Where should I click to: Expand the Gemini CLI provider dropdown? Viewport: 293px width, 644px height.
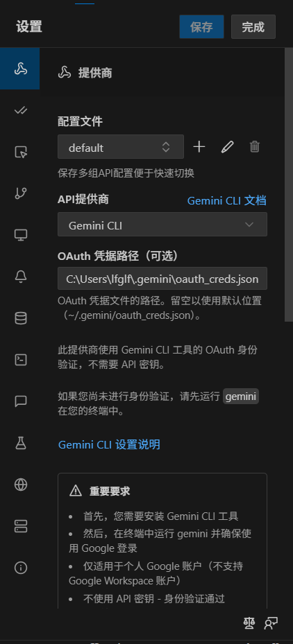pos(162,224)
